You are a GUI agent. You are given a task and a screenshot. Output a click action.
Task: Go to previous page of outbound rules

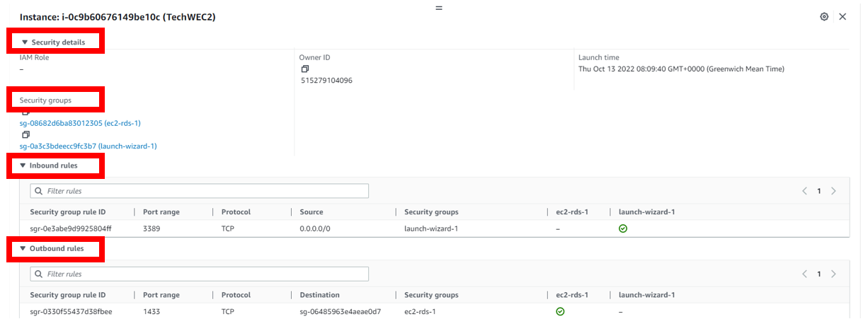pyautogui.click(x=805, y=274)
